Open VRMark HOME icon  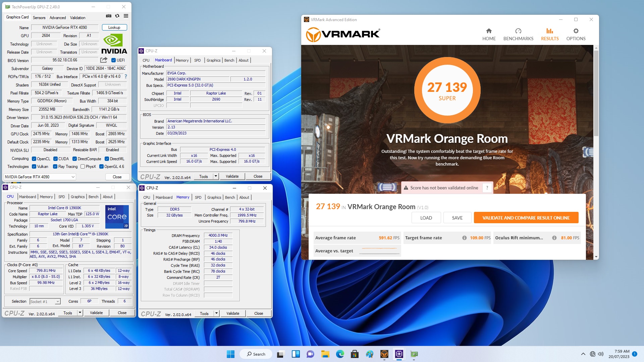coord(489,31)
